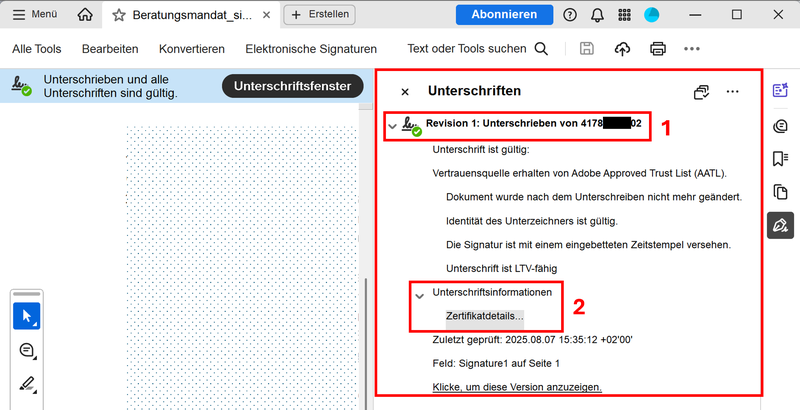800x410 pixels.
Task: Select 'Dokument wurde nach dem Unterschreiben' line
Action: point(594,197)
